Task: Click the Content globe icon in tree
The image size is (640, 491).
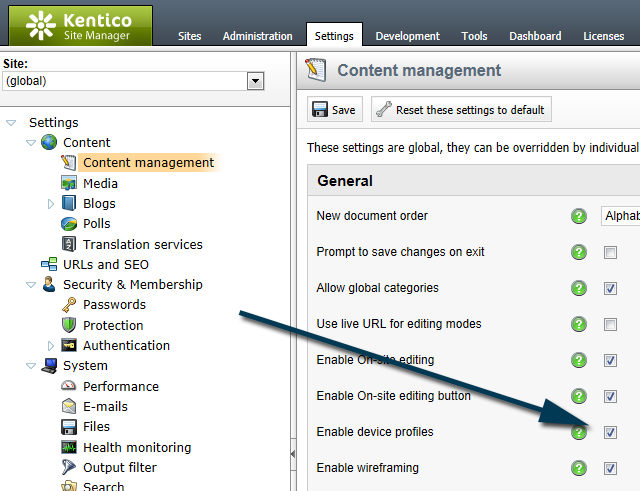Action: click(x=49, y=142)
